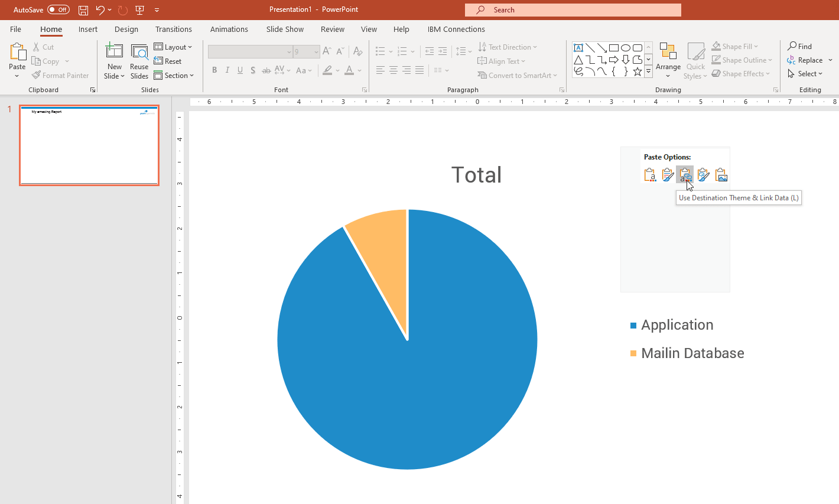Open the Section dropdown menu
Image resolution: width=839 pixels, height=504 pixels.
click(174, 76)
